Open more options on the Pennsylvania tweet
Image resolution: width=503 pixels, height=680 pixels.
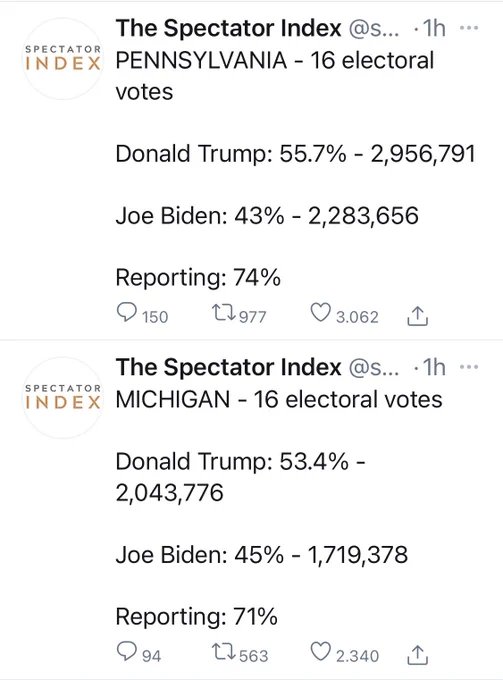(469, 28)
